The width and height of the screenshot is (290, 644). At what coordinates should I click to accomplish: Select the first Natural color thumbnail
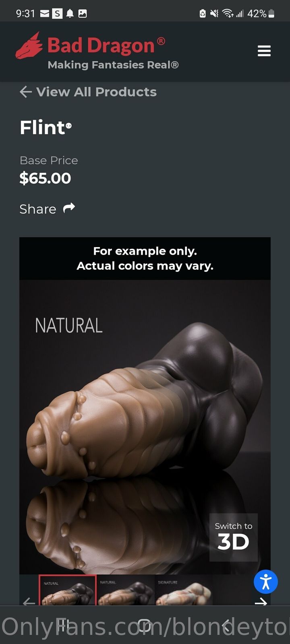tap(68, 590)
